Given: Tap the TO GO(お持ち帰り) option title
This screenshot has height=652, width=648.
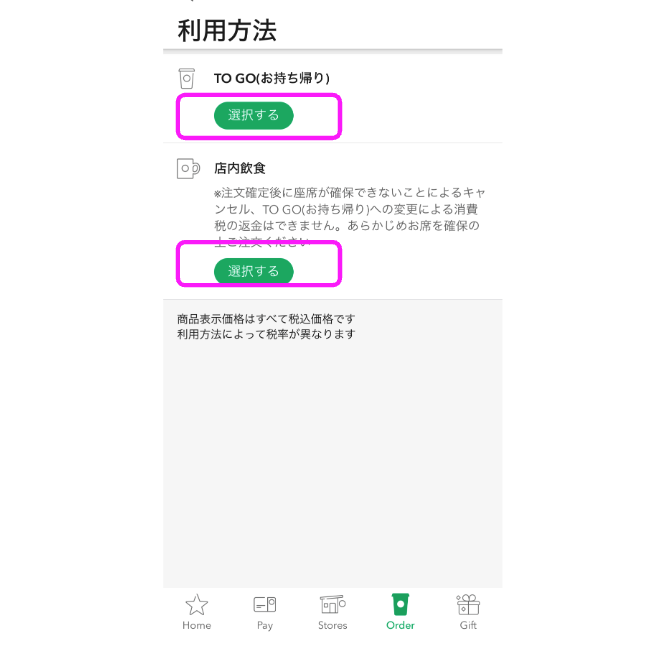Looking at the screenshot, I should (272, 78).
